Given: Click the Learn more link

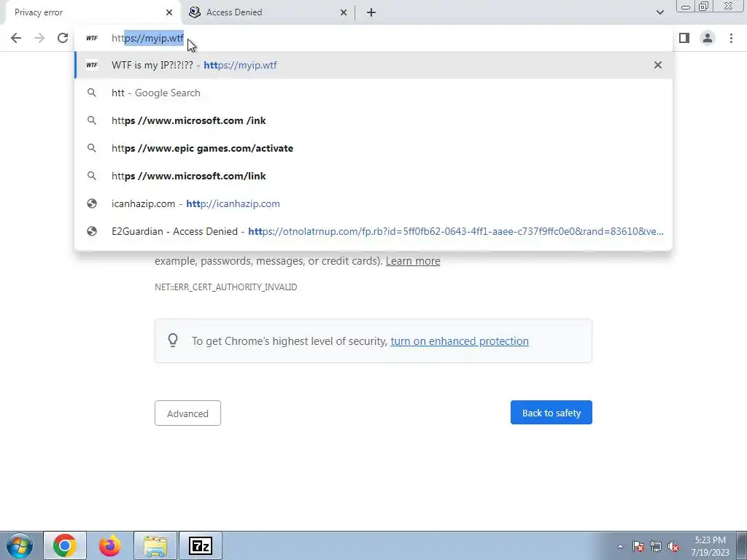Looking at the screenshot, I should point(413,261).
